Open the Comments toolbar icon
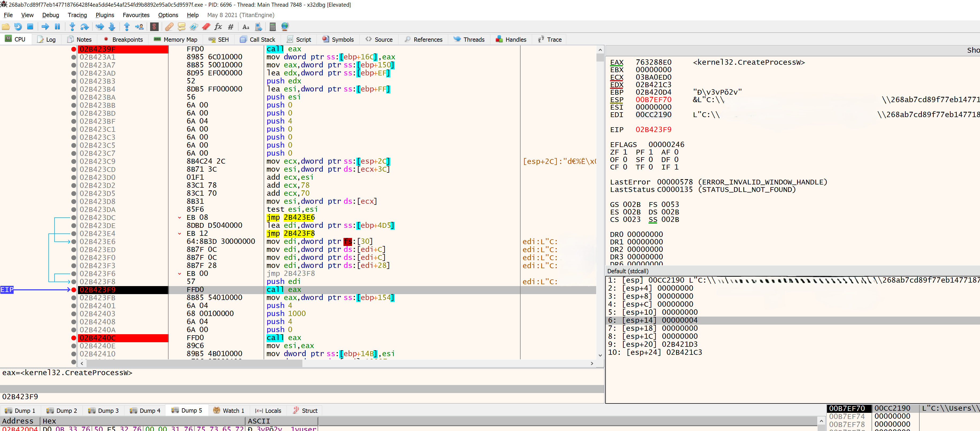Screen dimensions: 980x431 coord(181,27)
